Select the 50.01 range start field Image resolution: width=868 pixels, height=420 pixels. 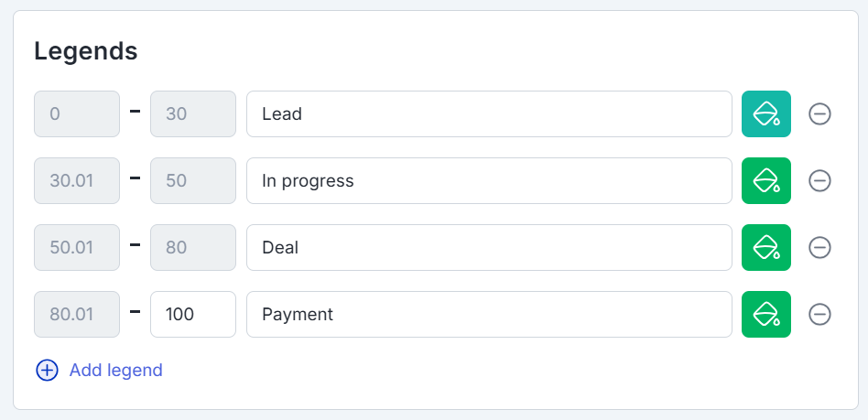pyautogui.click(x=77, y=248)
